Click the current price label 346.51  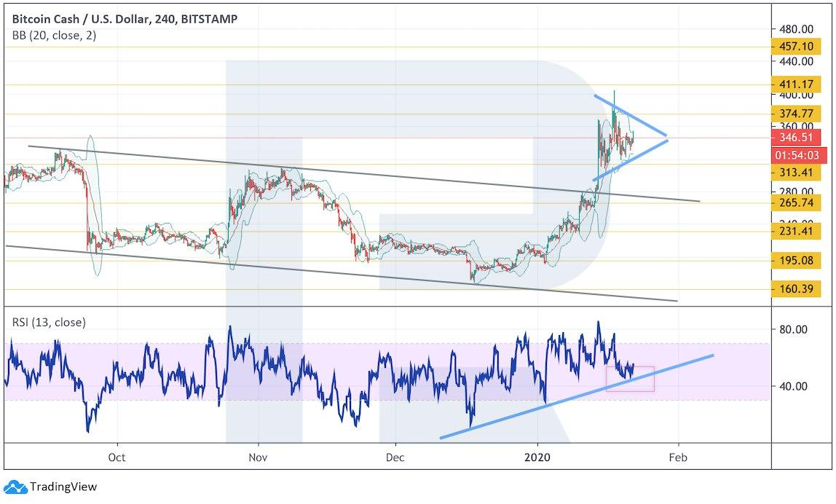[x=796, y=137]
